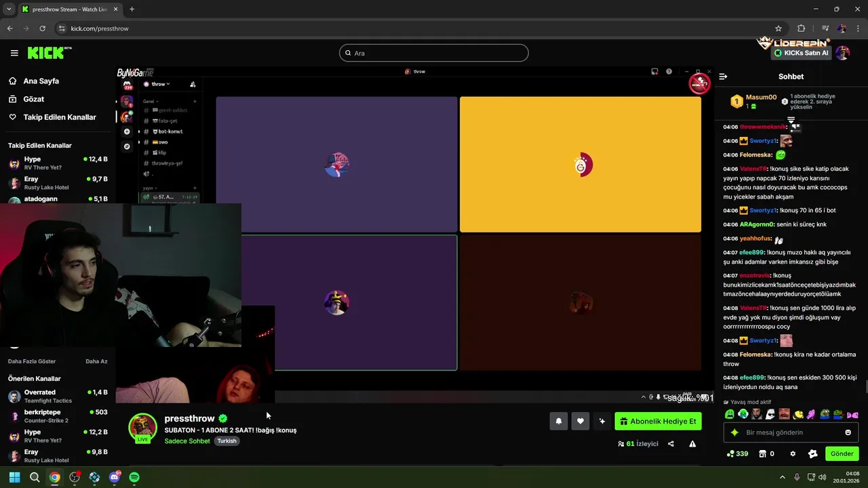Viewport: 868px width, 488px height.
Task: Expand list with Daha Fazla Göster
Action: click(x=32, y=361)
